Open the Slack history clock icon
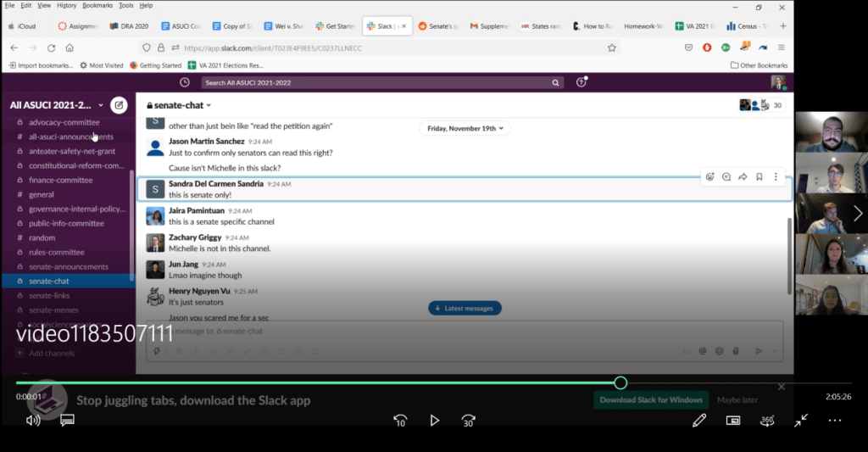 (185, 82)
